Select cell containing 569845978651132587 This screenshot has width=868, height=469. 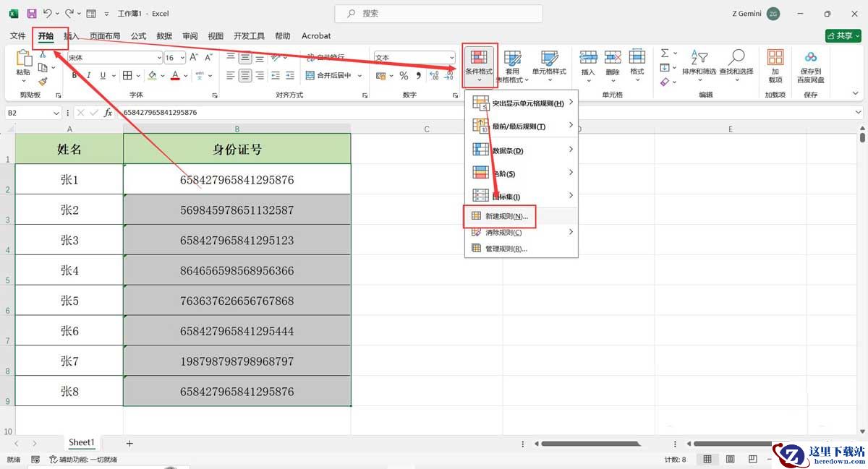237,210
